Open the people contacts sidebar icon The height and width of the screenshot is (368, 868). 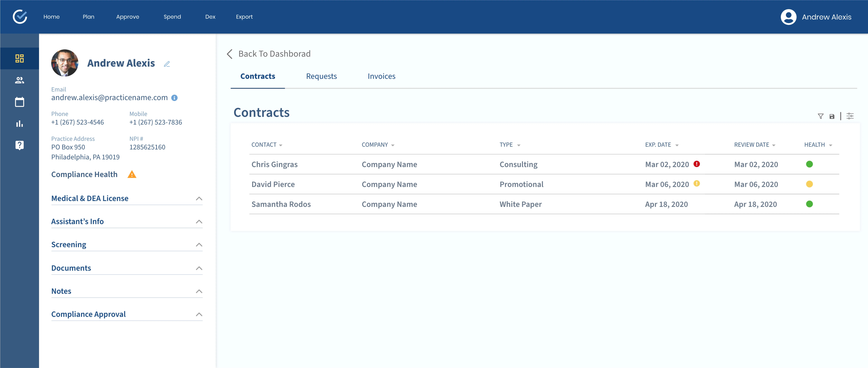tap(20, 80)
